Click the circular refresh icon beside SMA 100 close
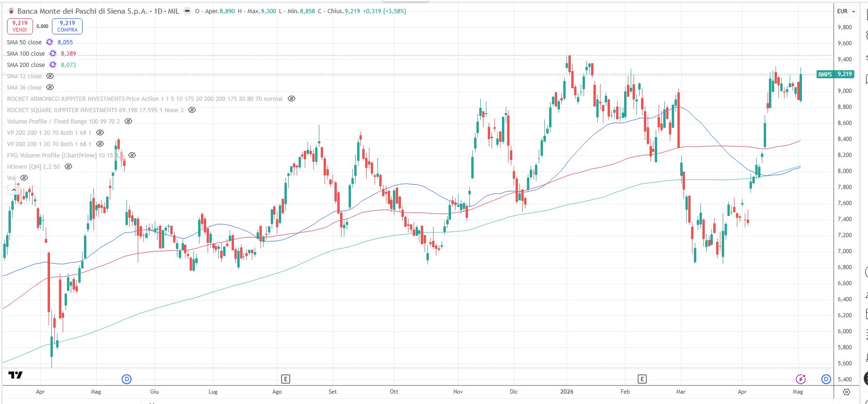 53,53
